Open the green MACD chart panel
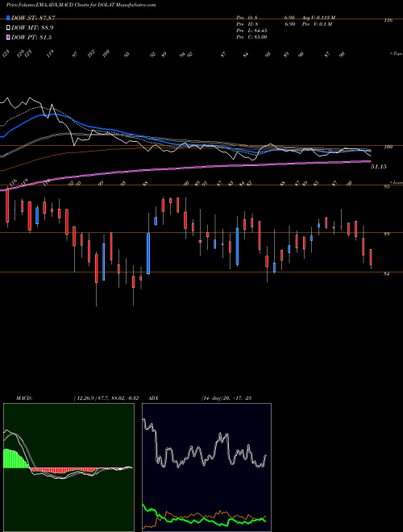Image resolution: width=403 pixels, height=532 pixels. [x=69, y=468]
